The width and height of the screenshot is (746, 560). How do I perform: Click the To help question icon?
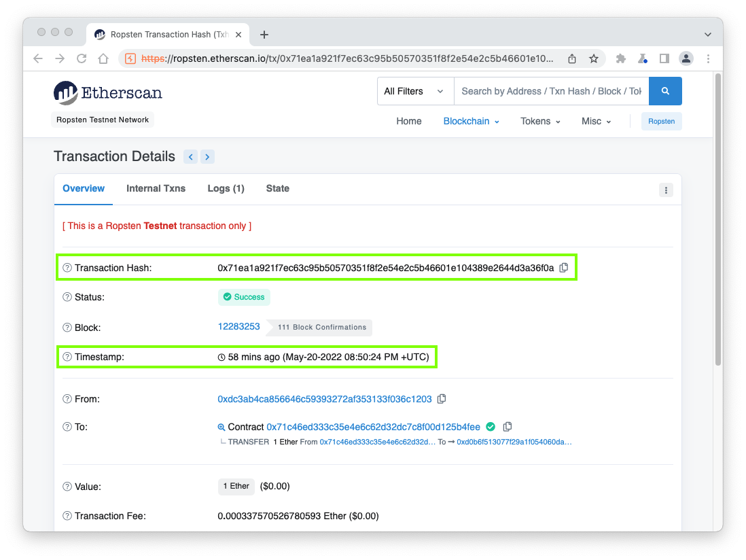click(67, 427)
